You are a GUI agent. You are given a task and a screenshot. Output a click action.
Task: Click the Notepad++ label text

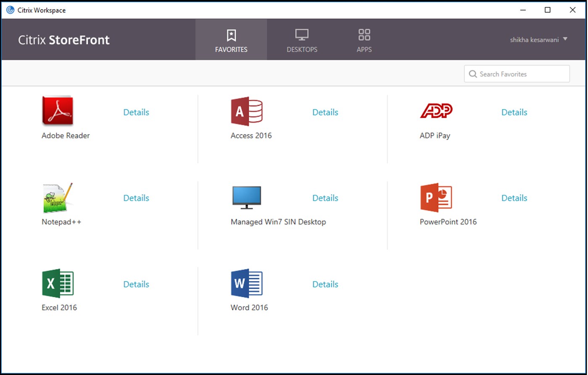click(61, 222)
